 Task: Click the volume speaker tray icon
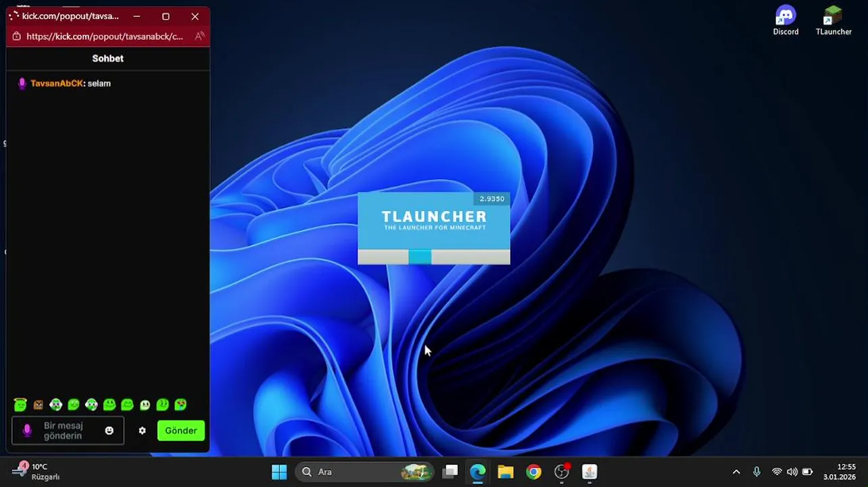pyautogui.click(x=792, y=472)
